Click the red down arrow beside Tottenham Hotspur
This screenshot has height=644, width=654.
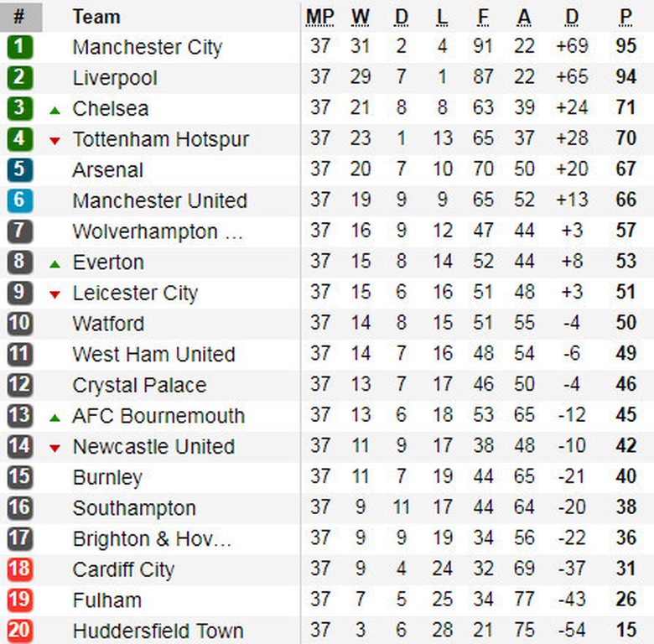[55, 141]
